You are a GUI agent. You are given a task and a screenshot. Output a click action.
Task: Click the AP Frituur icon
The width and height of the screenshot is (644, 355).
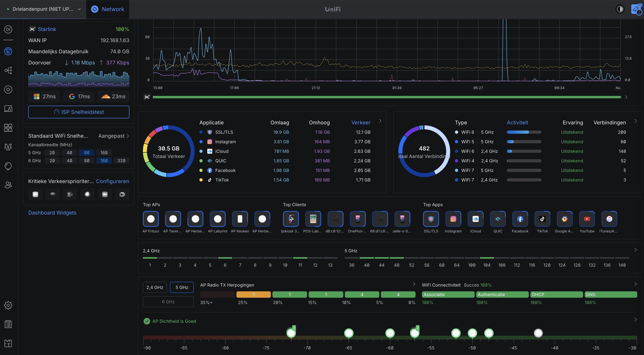tap(151, 219)
